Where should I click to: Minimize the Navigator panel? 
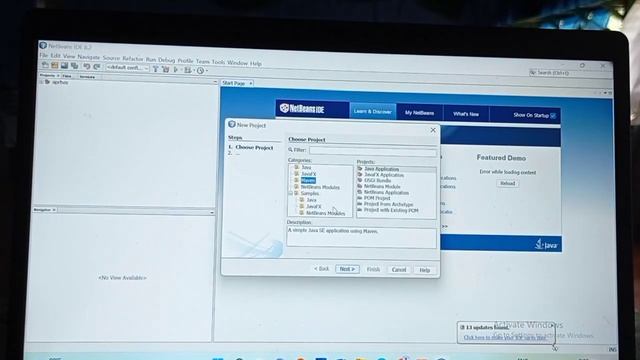[x=211, y=213]
